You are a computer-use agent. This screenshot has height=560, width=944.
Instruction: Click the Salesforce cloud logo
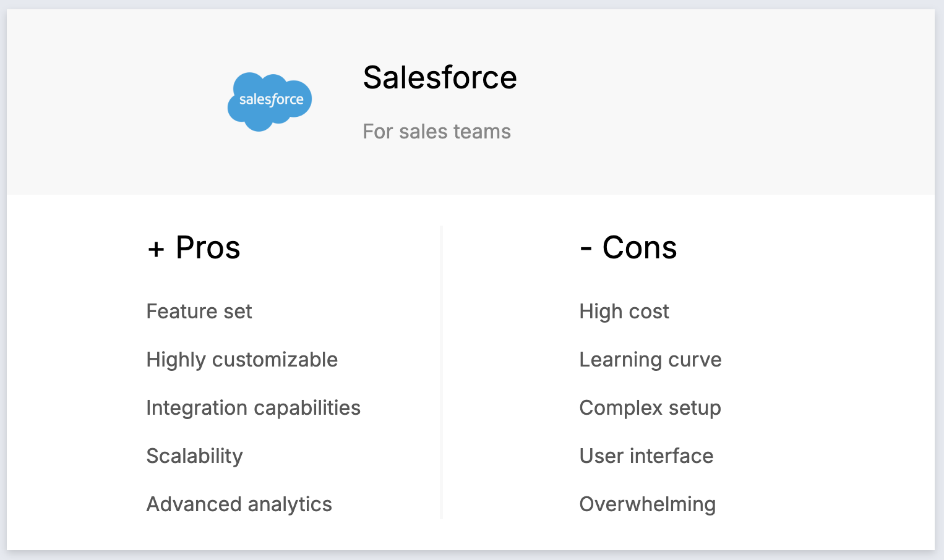[x=270, y=102]
